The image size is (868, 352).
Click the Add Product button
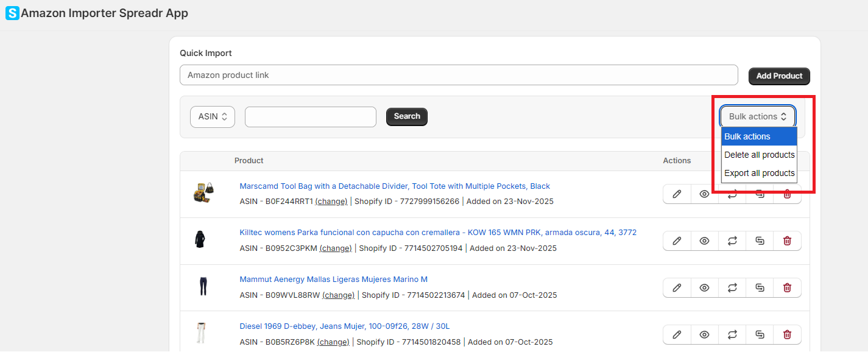coord(779,76)
